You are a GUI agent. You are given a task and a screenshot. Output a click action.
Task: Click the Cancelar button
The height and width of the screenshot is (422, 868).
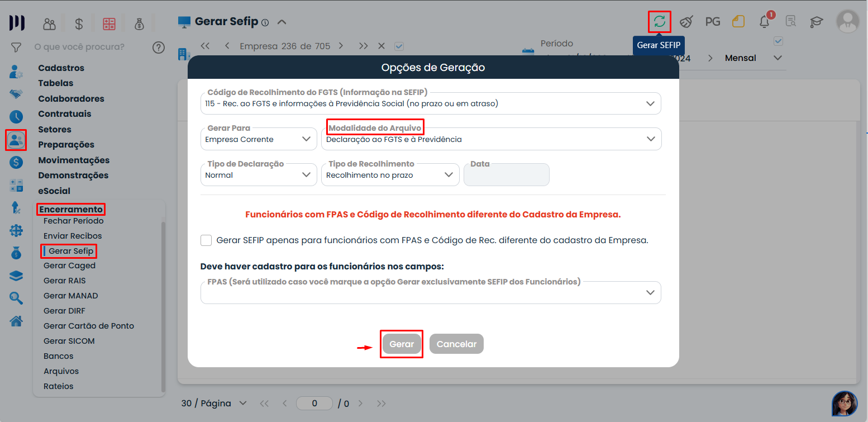456,344
